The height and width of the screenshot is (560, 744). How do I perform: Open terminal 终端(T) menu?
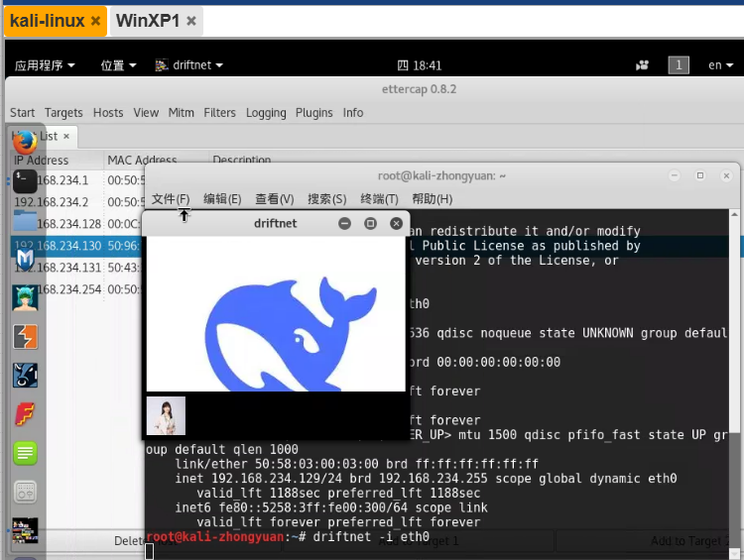coord(379,199)
